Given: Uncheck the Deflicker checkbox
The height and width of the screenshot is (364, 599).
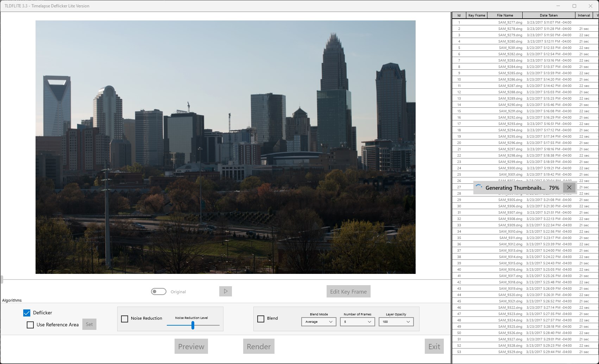Looking at the screenshot, I should (x=27, y=313).
